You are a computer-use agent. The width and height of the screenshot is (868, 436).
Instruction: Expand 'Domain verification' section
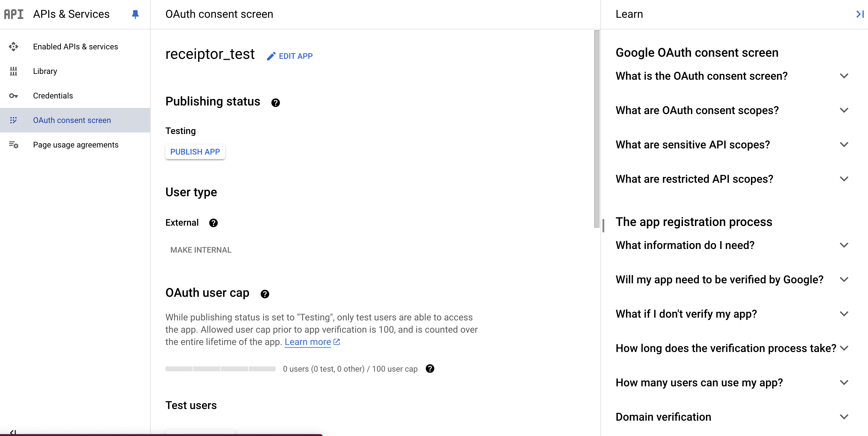tap(732, 417)
